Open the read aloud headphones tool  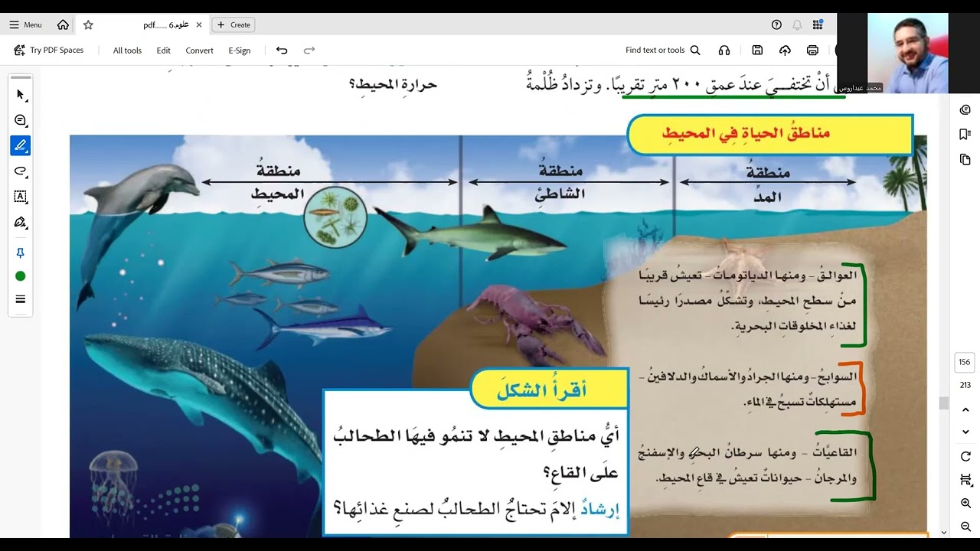tap(724, 51)
